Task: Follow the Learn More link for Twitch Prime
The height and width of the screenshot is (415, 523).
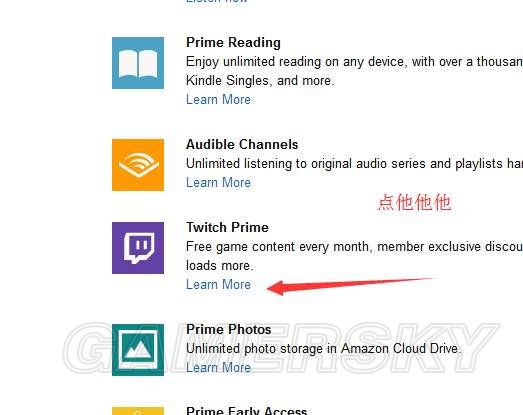Action: pyautogui.click(x=218, y=285)
